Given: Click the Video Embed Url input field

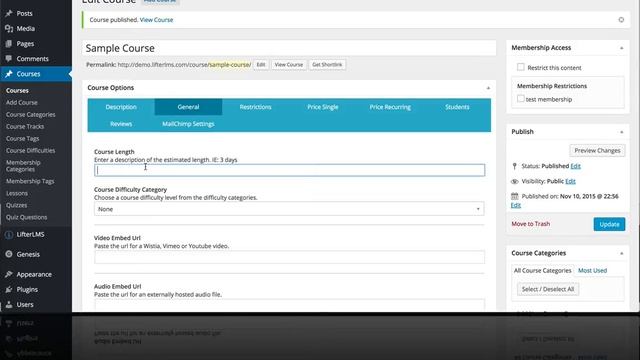Looking at the screenshot, I should pyautogui.click(x=289, y=258).
